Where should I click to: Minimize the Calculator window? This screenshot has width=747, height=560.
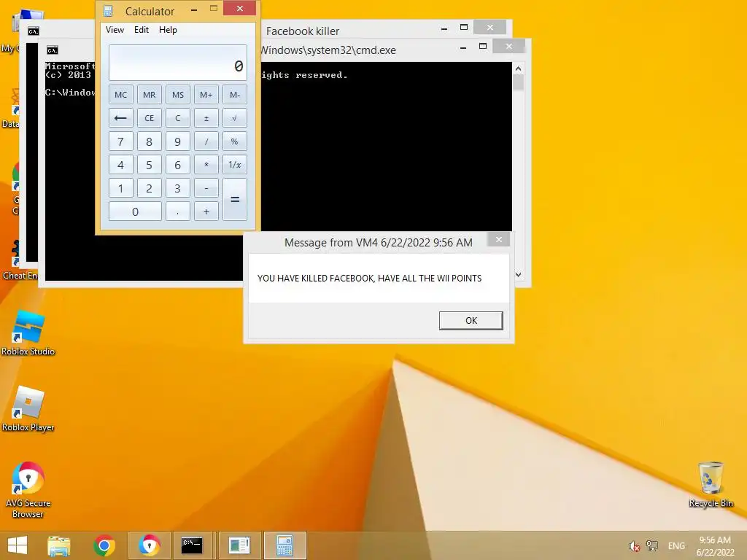pos(194,9)
